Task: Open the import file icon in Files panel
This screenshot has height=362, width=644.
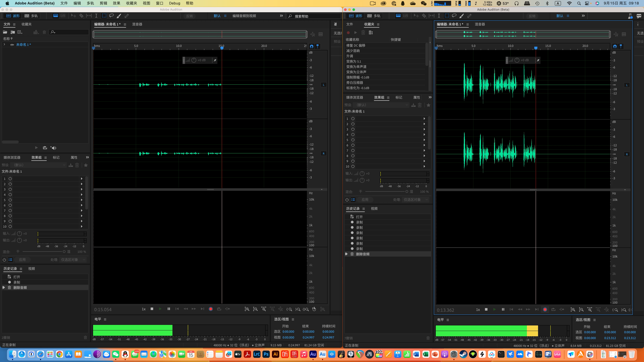Action: pyautogui.click(x=12, y=32)
